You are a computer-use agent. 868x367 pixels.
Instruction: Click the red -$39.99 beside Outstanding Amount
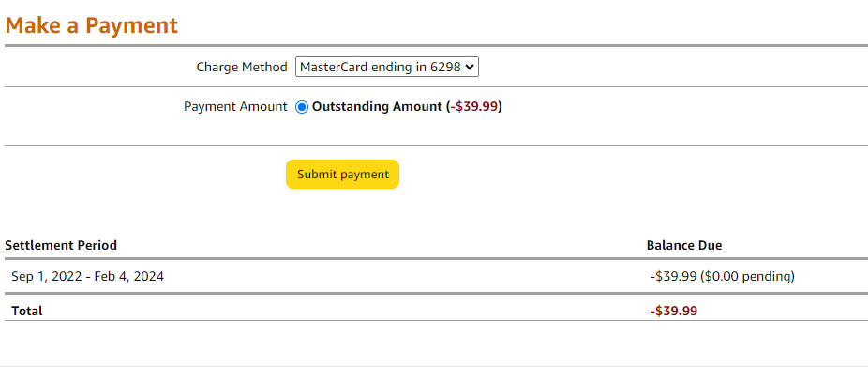tap(474, 106)
